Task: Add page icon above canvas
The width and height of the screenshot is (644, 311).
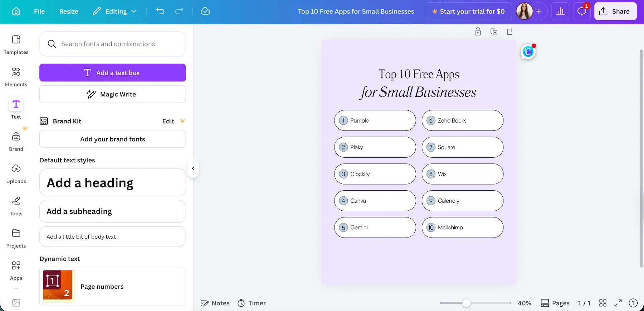Action: pyautogui.click(x=510, y=32)
